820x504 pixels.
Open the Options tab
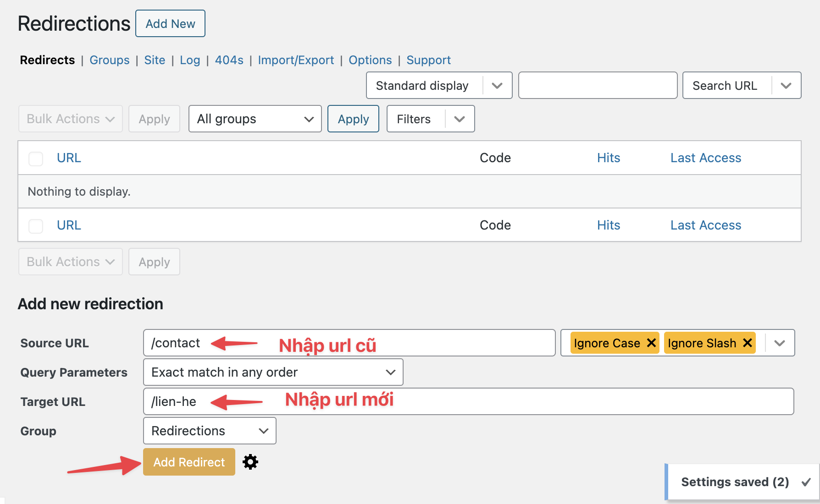coord(370,60)
